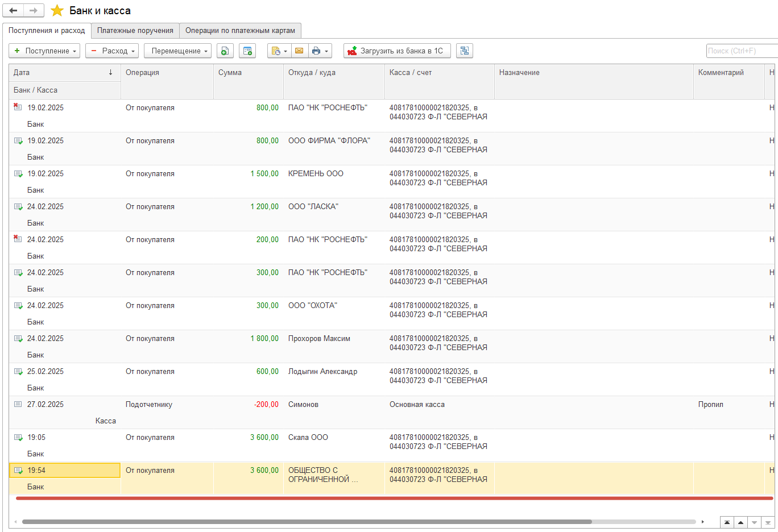Click status icon of ООО "ОХОТА" row
The height and width of the screenshot is (532, 778).
click(x=18, y=305)
